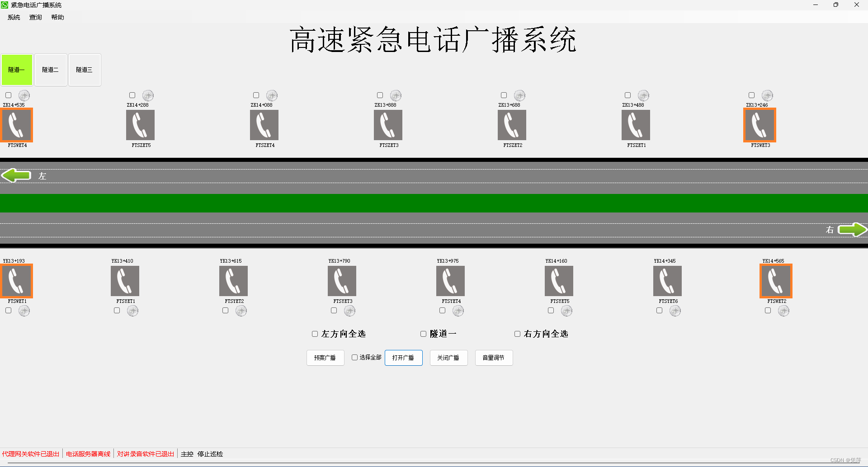This screenshot has height=467, width=868.
Task: Enable 左方向全选 checkbox
Action: (x=315, y=334)
